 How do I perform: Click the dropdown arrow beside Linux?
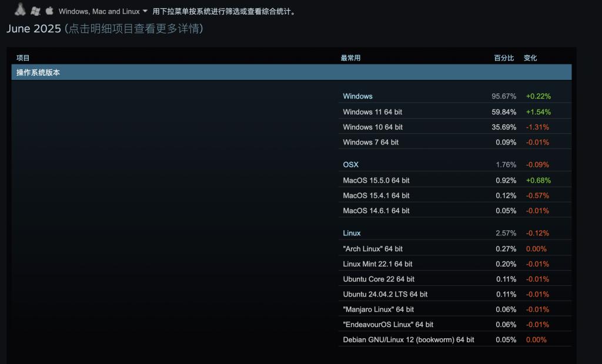tap(145, 11)
